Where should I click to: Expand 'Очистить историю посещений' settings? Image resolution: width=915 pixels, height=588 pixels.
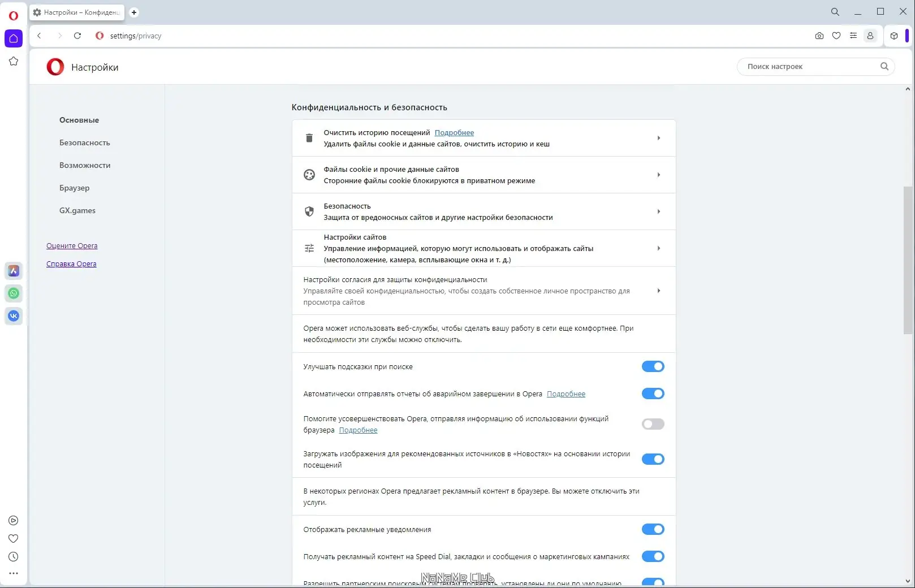658,137
